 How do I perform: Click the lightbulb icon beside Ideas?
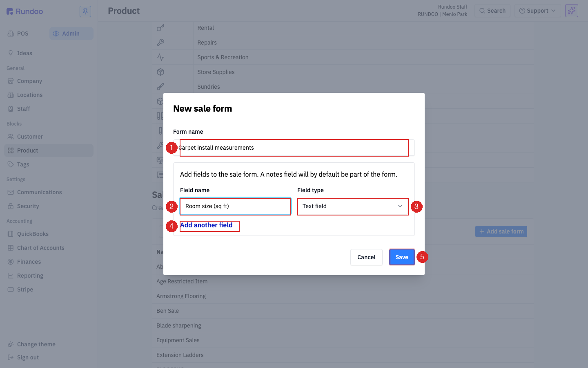11,53
